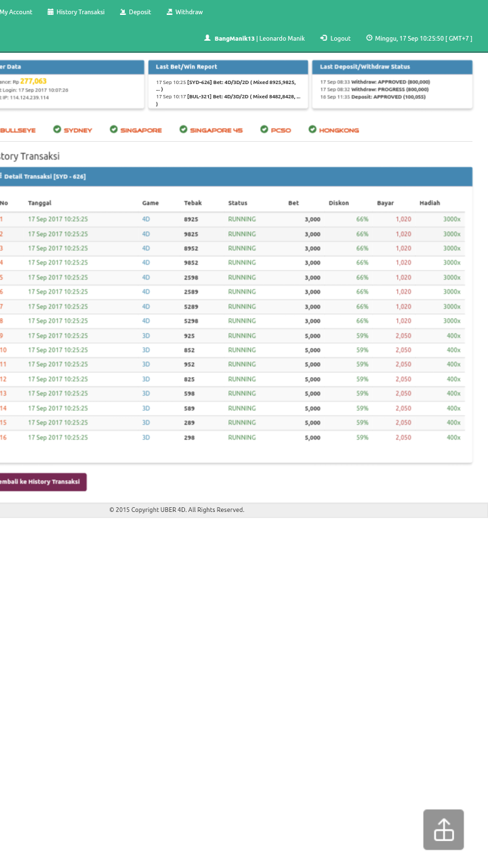
Task: Click the check icon next to Hongkong
Action: (x=312, y=130)
